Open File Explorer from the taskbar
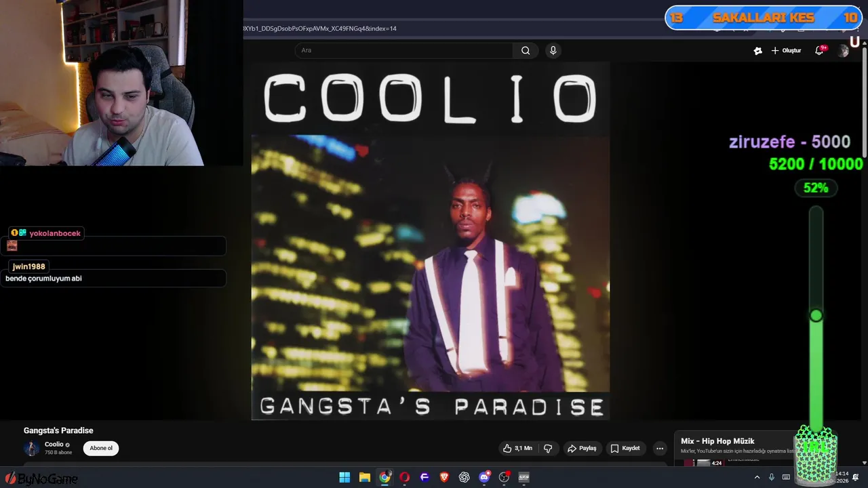Viewport: 868px width, 488px height. (x=364, y=477)
